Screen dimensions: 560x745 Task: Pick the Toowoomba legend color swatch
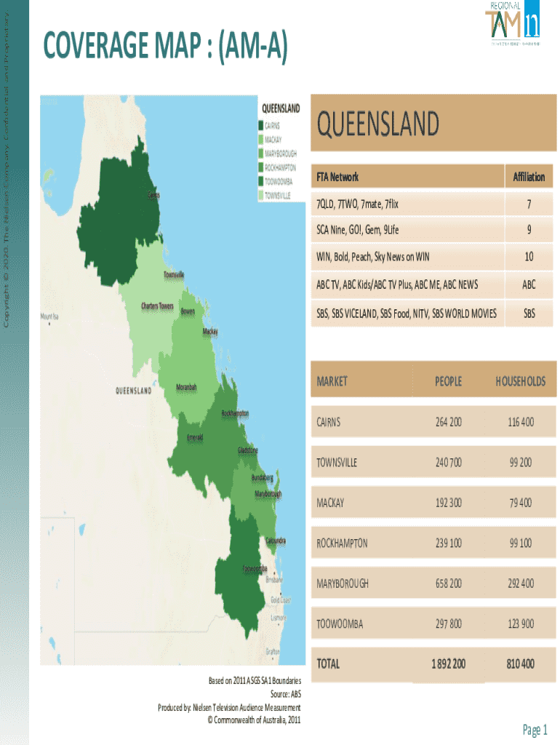(259, 182)
